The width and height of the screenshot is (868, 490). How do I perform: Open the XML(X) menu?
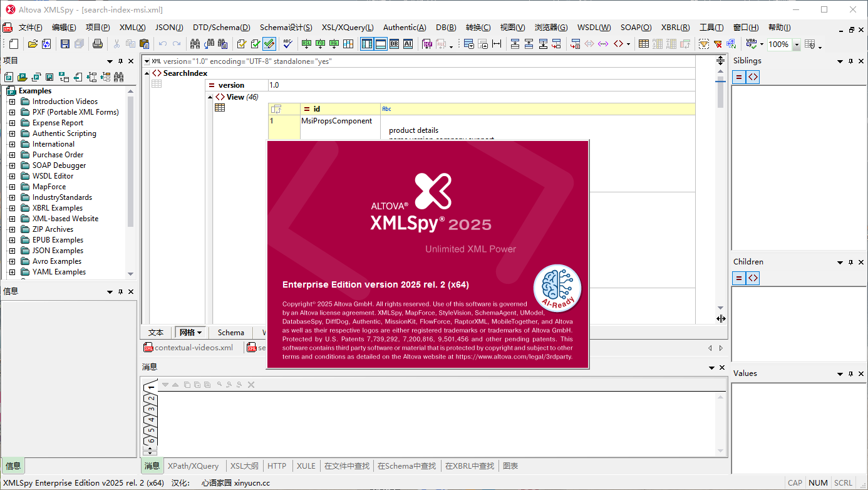click(132, 28)
